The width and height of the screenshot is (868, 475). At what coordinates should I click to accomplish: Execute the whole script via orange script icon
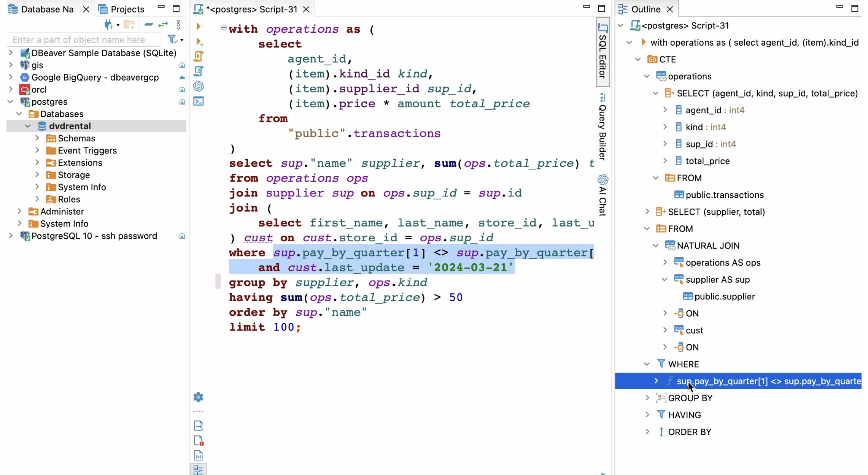(x=199, y=56)
